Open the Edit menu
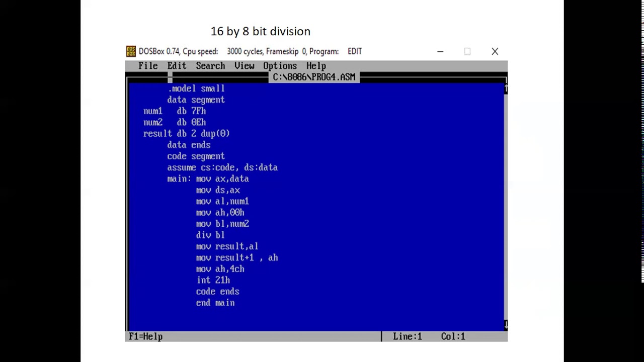 177,66
